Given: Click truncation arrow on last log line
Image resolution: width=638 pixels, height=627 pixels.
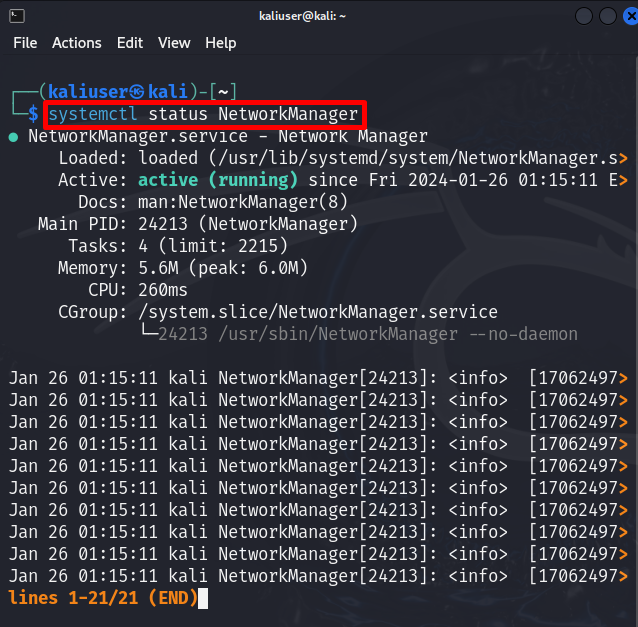Looking at the screenshot, I should click(623, 577).
